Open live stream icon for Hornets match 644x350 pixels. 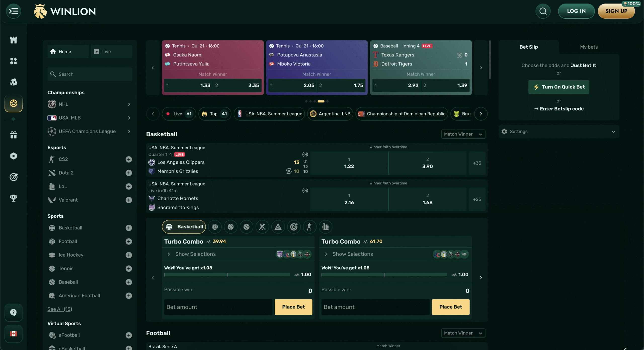click(x=305, y=190)
